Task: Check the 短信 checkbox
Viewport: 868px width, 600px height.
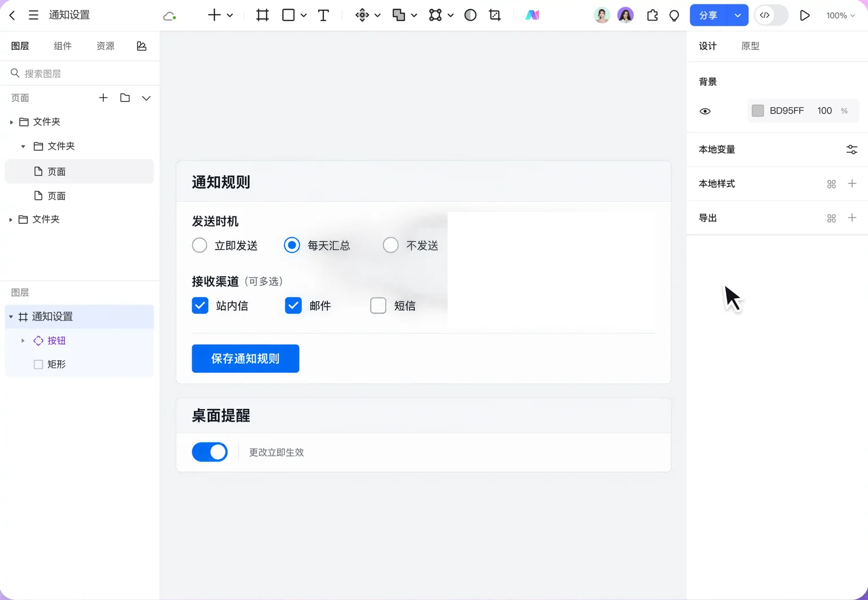Action: coord(378,306)
